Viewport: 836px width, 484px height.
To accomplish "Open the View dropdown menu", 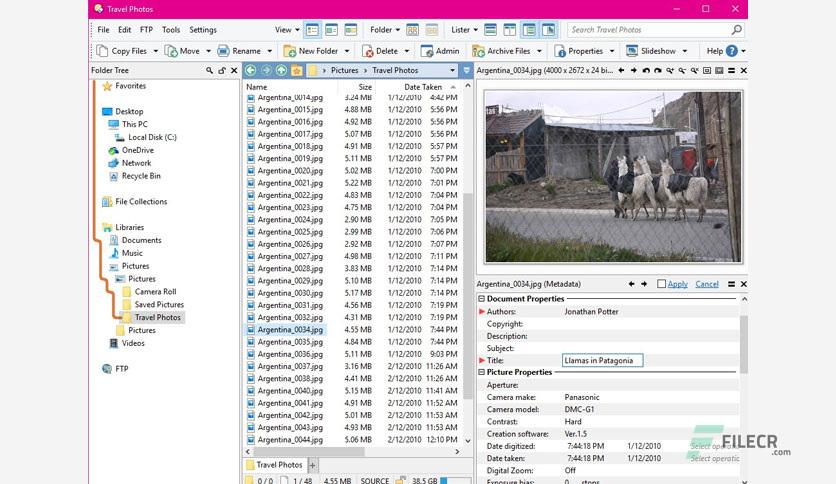I will tap(287, 30).
